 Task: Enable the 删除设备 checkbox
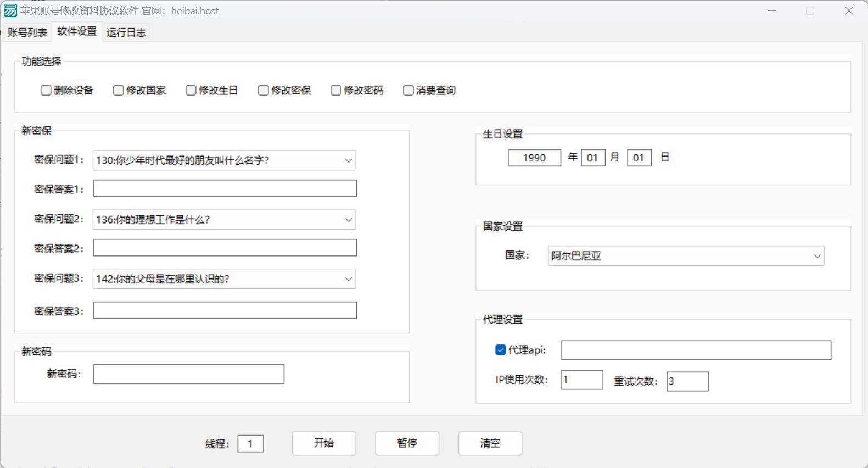(46, 90)
